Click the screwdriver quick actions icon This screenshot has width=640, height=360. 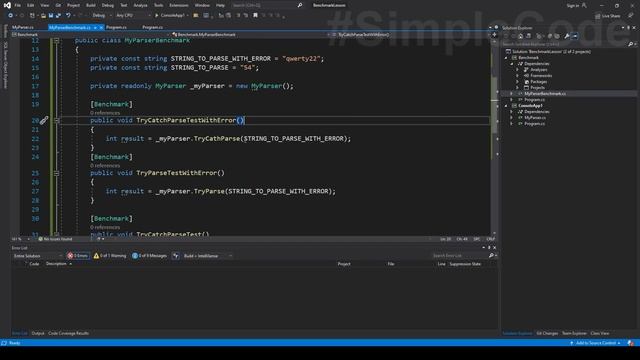[44, 120]
